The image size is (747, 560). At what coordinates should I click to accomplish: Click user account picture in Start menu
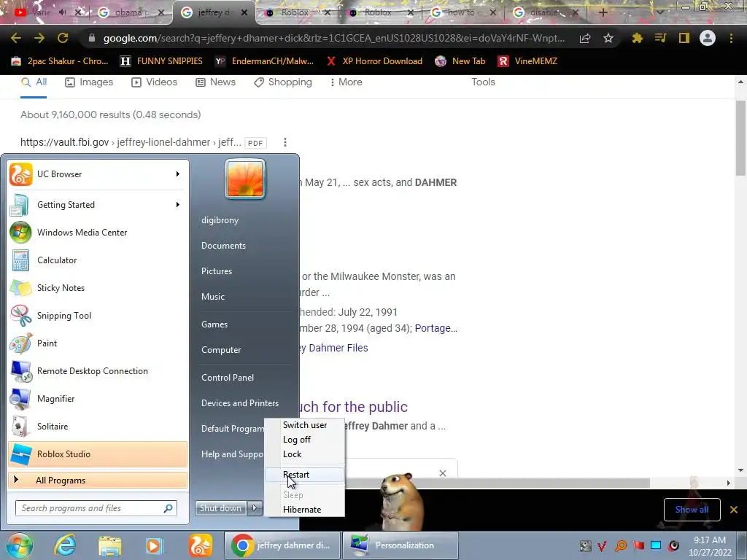click(x=245, y=179)
